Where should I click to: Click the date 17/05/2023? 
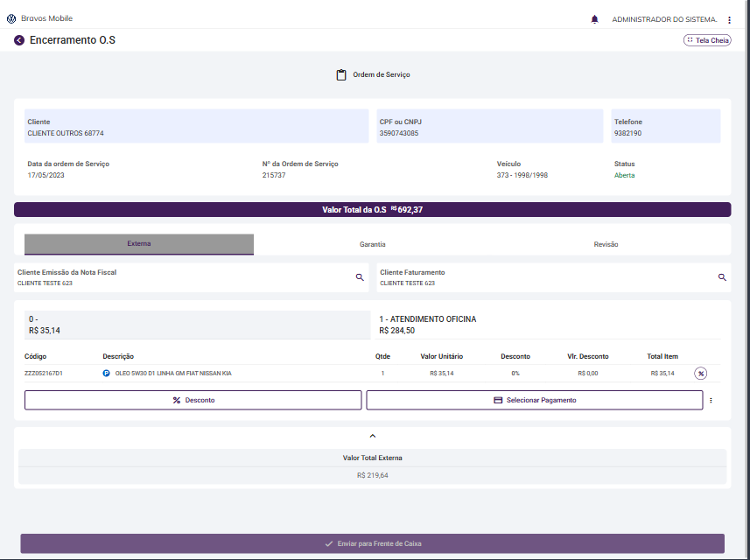46,176
